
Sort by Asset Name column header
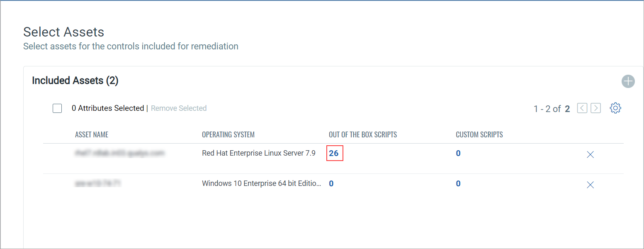[x=92, y=135]
